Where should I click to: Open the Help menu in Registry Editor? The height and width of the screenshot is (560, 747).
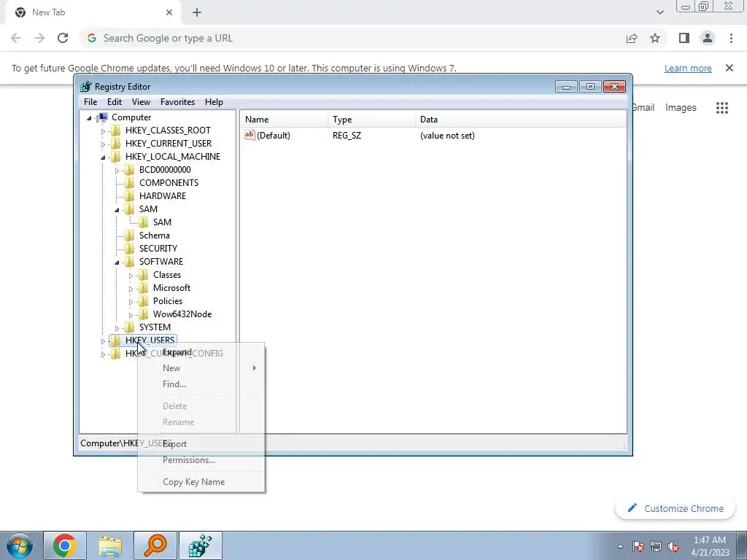point(214,102)
